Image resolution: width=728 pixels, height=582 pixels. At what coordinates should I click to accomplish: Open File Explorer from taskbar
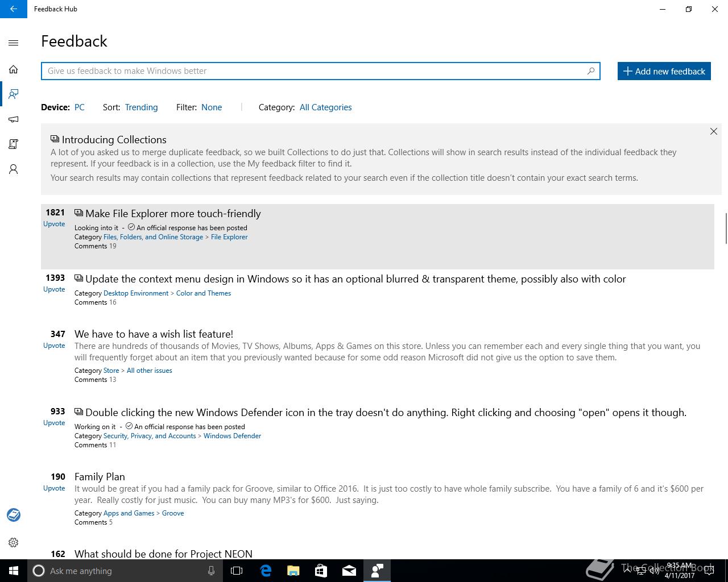pyautogui.click(x=293, y=571)
